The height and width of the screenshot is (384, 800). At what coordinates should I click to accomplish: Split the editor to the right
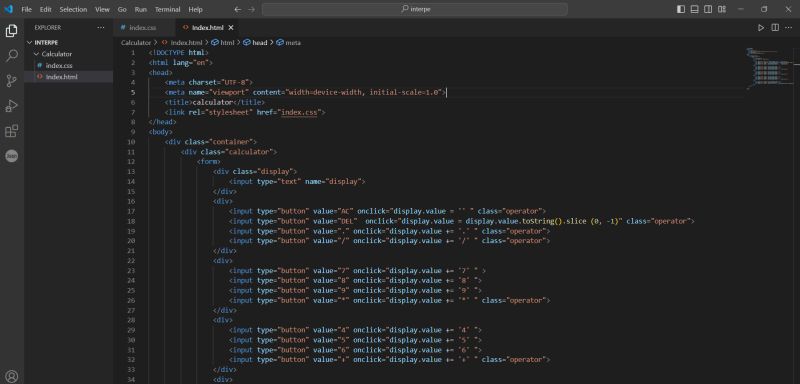pyautogui.click(x=774, y=28)
